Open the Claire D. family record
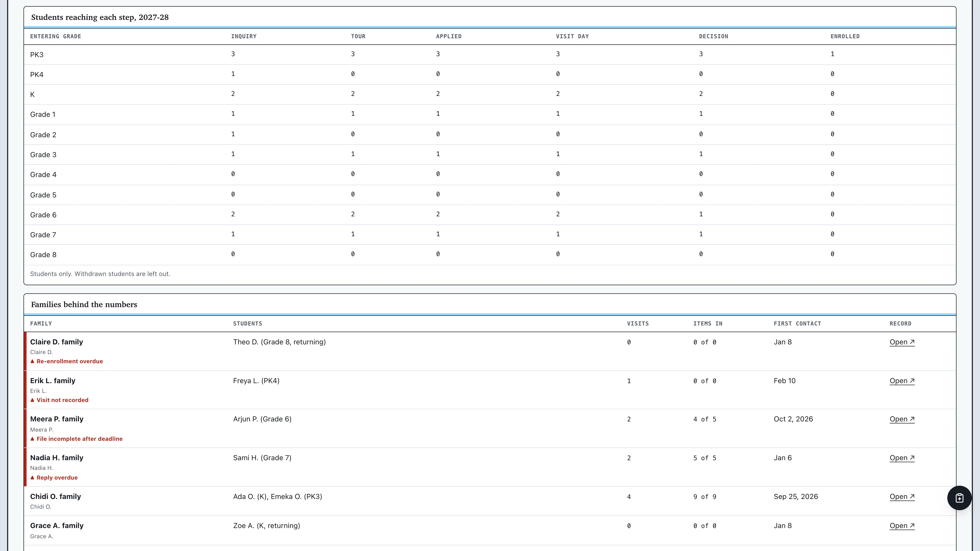 point(902,342)
